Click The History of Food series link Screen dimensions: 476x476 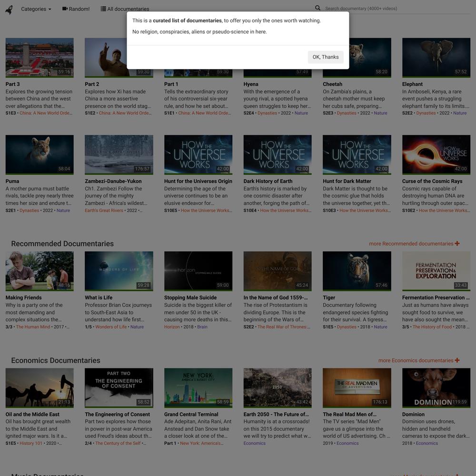point(432,327)
